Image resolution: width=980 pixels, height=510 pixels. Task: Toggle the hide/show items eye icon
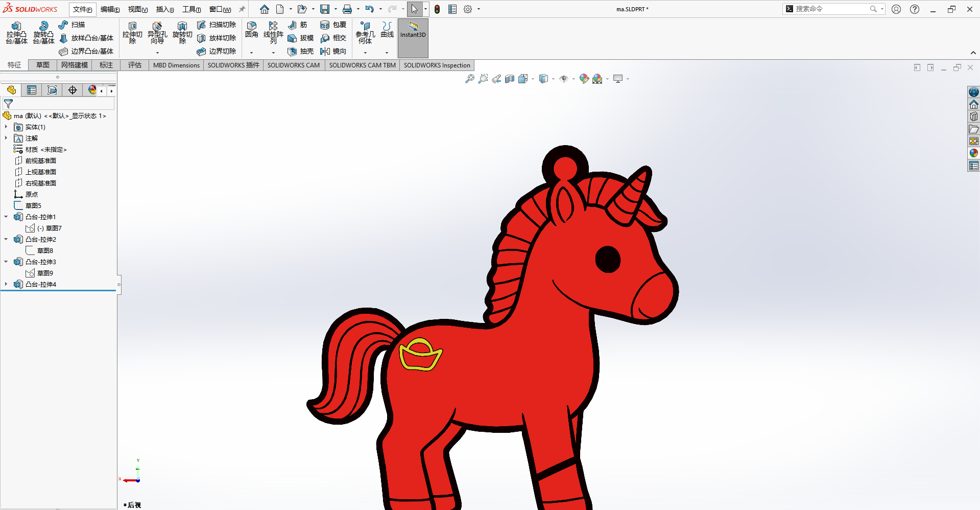pos(564,79)
